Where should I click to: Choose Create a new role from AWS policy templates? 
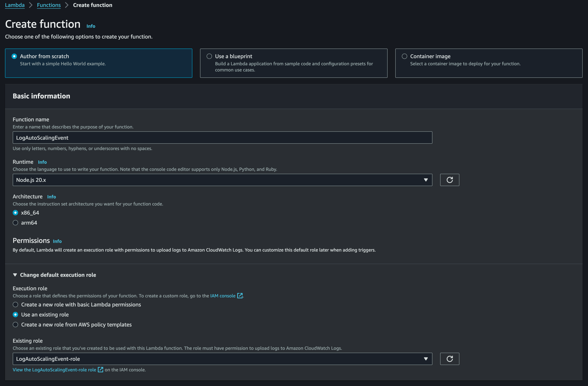tap(16, 325)
